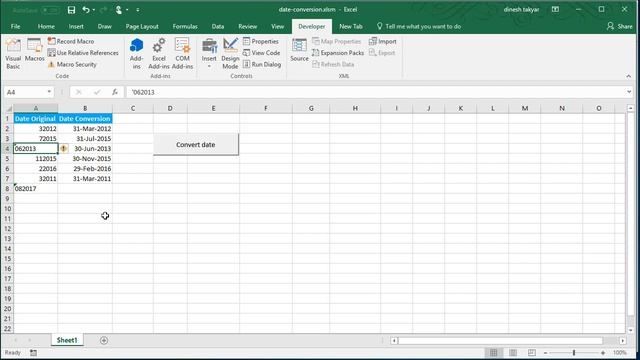Click the Undo icon
Viewport: 640px width, 360px height.
coord(85,10)
